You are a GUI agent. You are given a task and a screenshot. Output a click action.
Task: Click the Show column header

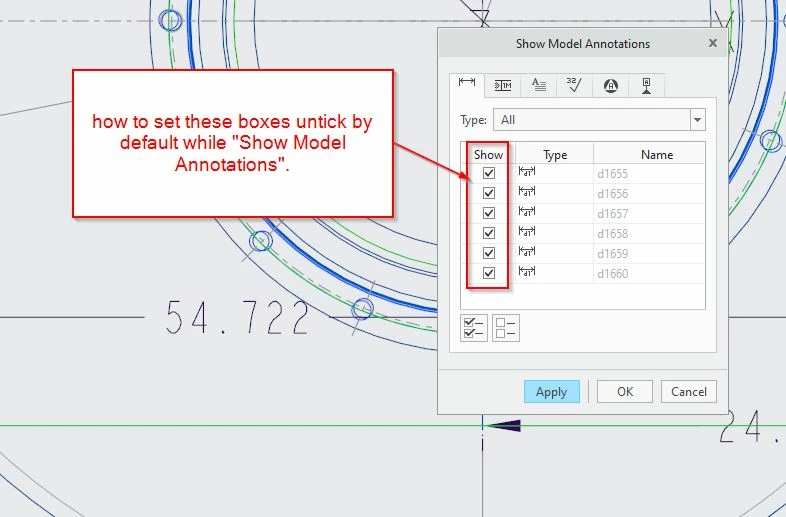click(x=488, y=155)
